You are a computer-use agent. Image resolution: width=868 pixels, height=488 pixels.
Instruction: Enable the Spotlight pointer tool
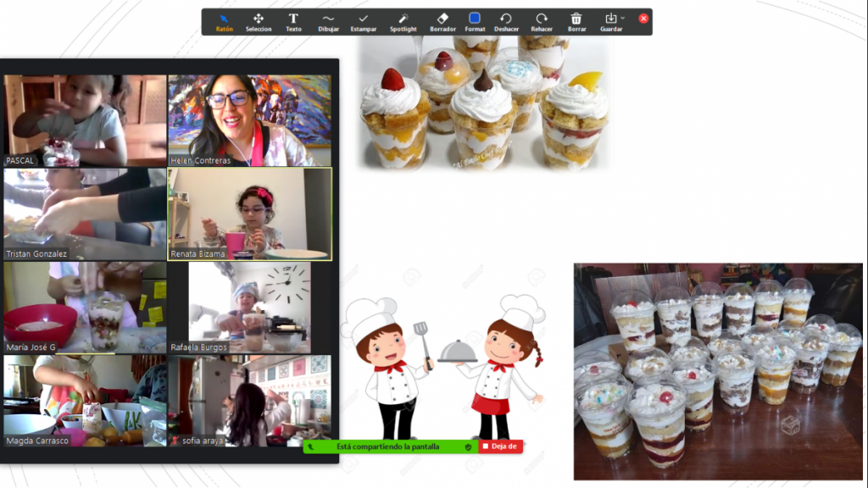tap(403, 21)
